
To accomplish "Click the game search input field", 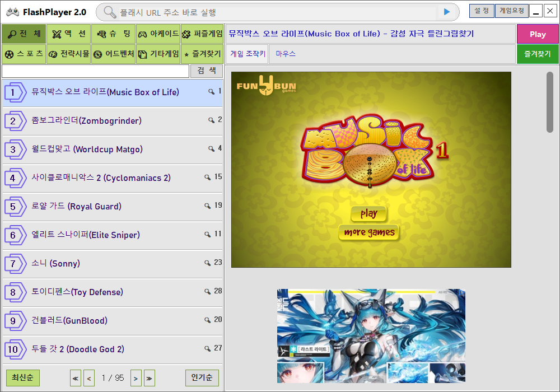I will tap(95, 71).
